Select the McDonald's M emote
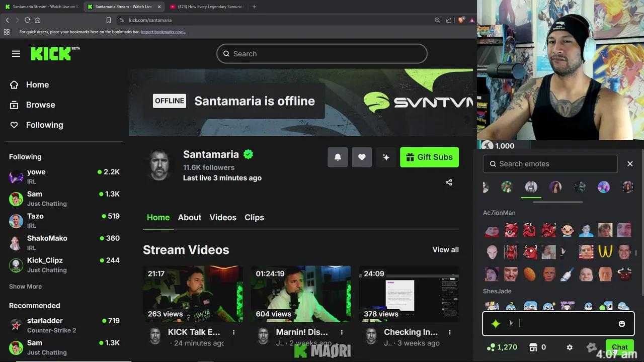 click(x=605, y=251)
